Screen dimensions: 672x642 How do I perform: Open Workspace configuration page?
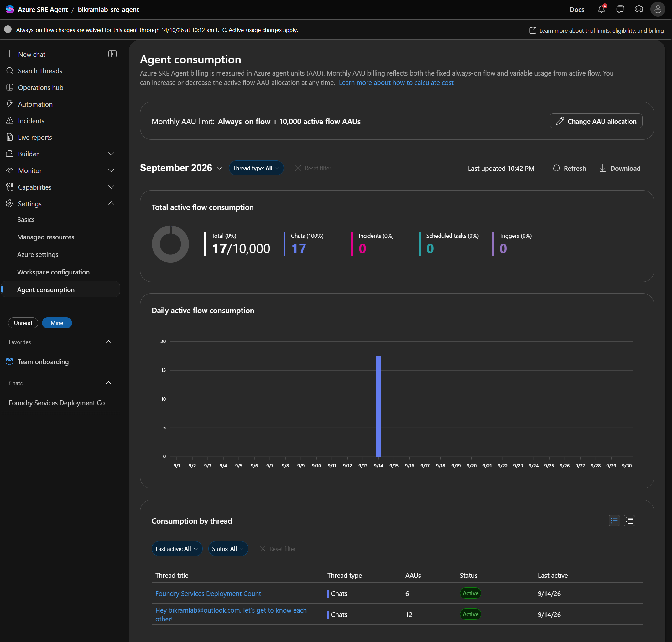[x=53, y=272]
